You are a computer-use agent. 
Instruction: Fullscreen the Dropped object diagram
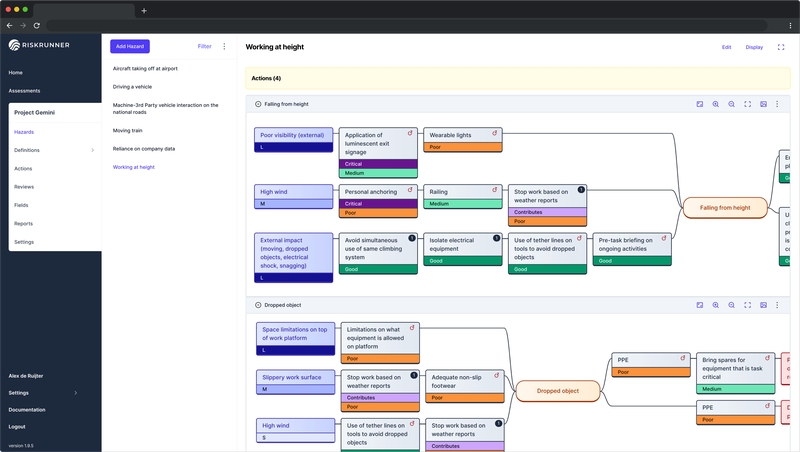747,305
